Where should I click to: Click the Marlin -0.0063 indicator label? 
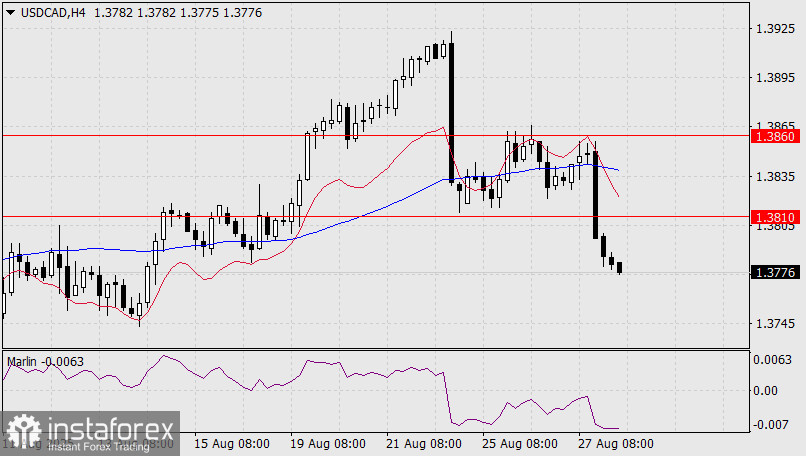click(x=45, y=362)
